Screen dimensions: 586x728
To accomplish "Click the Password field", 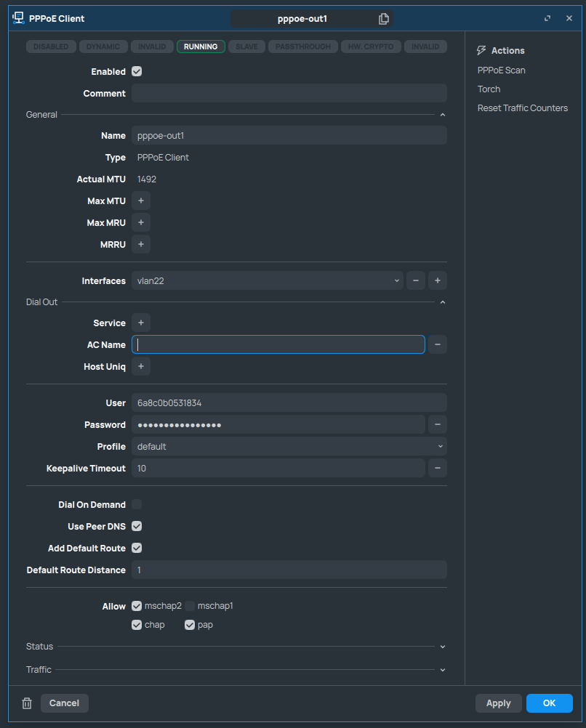I will point(278,424).
